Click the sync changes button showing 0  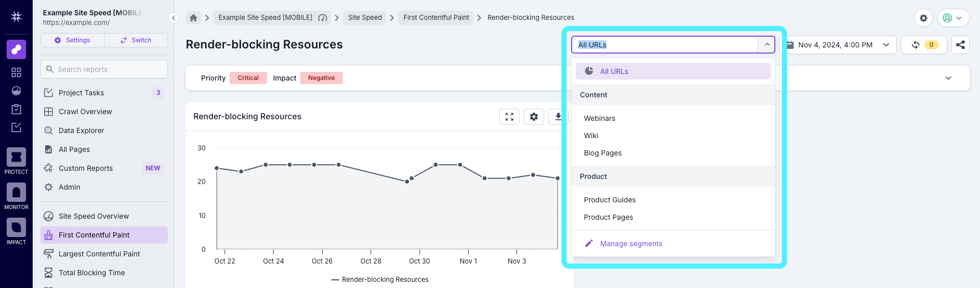click(924, 45)
